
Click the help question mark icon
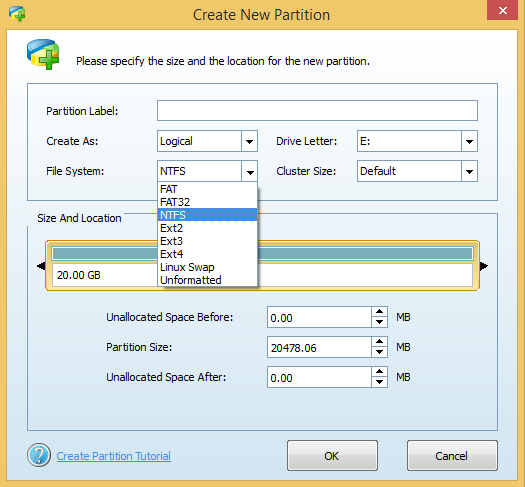39,455
